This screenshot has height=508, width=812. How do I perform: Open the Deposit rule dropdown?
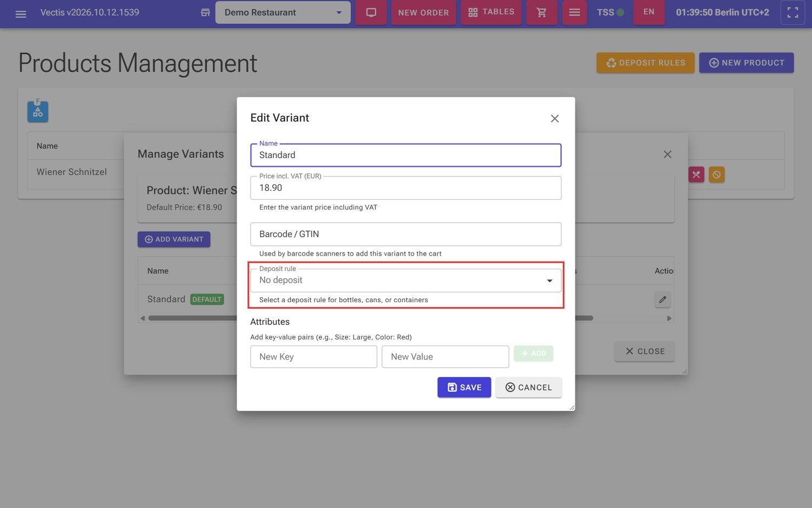(x=405, y=280)
